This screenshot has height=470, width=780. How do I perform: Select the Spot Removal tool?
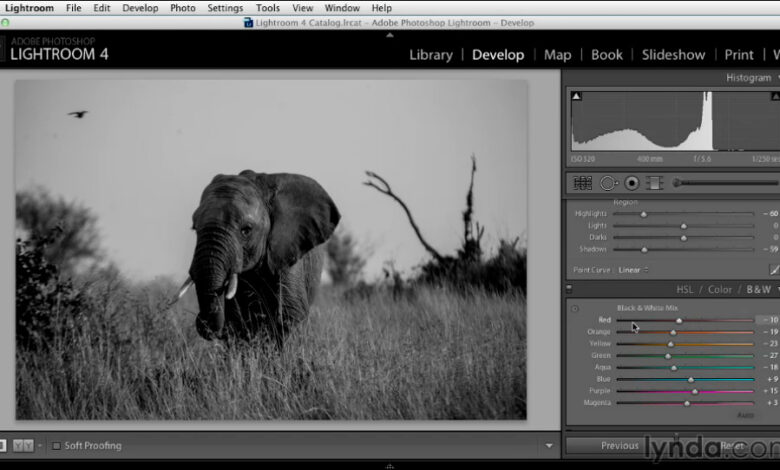point(607,183)
